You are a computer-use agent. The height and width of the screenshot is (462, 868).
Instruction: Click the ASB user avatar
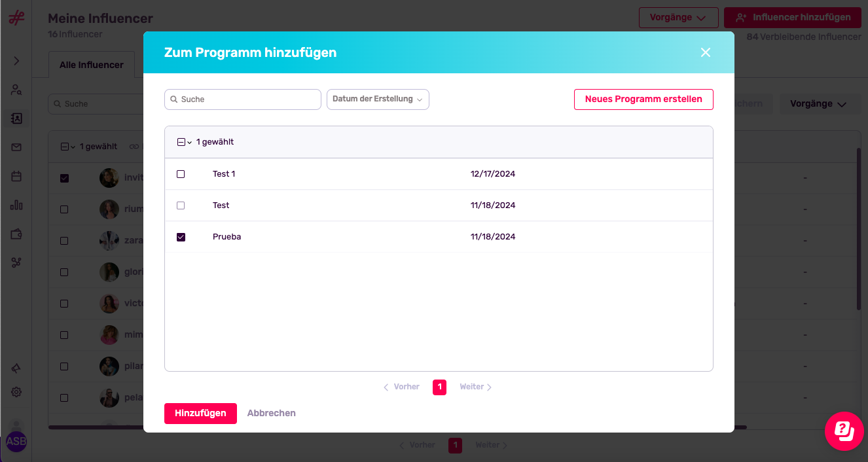click(16, 442)
